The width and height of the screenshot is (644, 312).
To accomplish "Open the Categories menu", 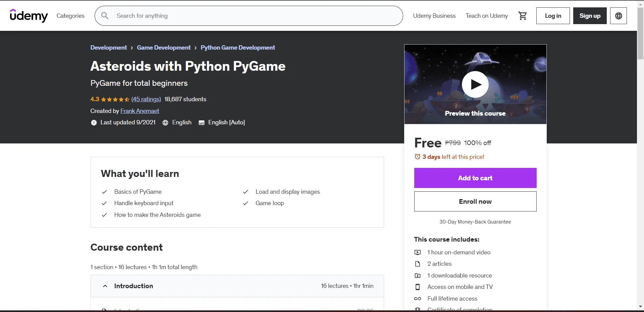I will coord(70,16).
